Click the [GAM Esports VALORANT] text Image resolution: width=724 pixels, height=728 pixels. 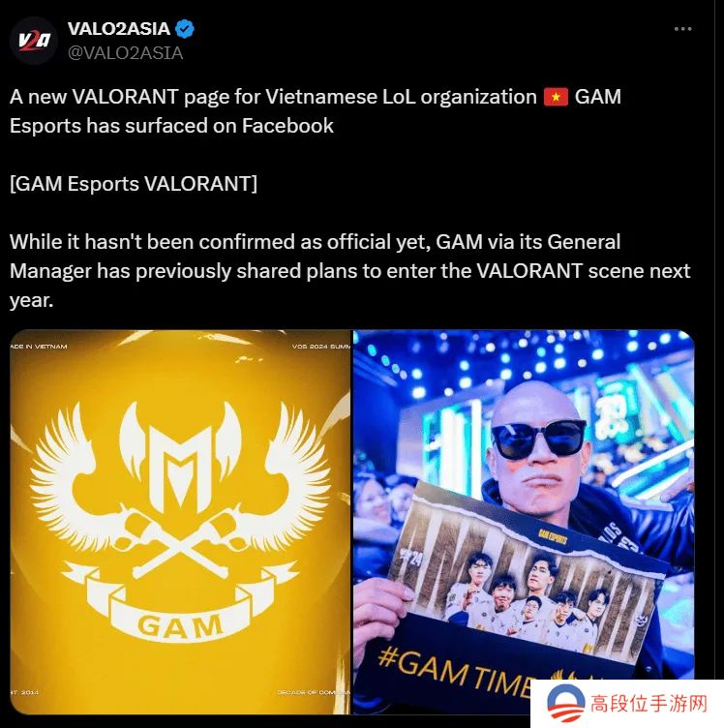[x=134, y=184]
